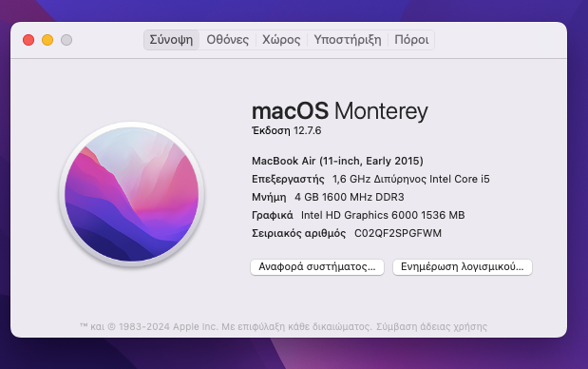Click the Μνήμη label
Viewport: 588px width, 369px height.
tap(269, 198)
